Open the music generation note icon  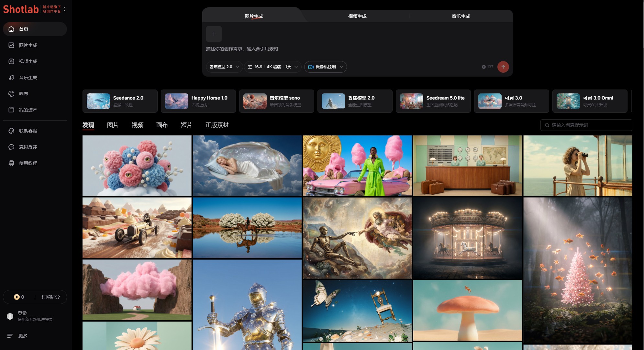[x=11, y=78]
